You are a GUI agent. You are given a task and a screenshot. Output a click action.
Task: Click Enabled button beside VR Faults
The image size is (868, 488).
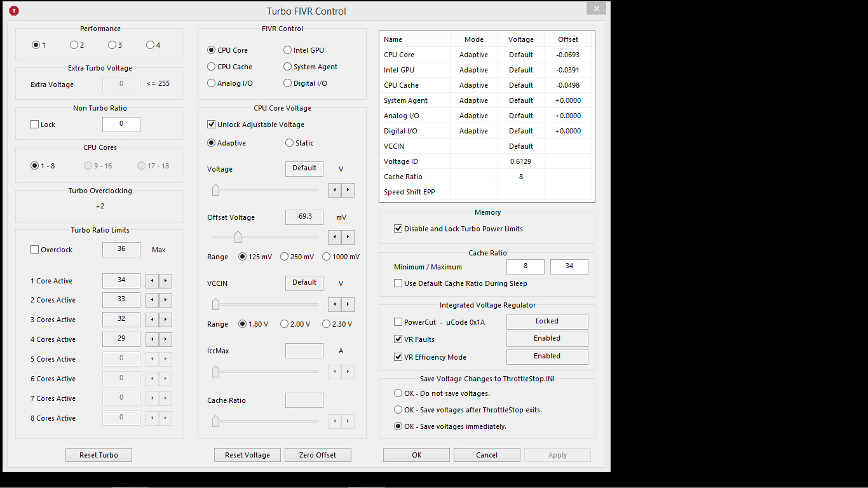(547, 339)
